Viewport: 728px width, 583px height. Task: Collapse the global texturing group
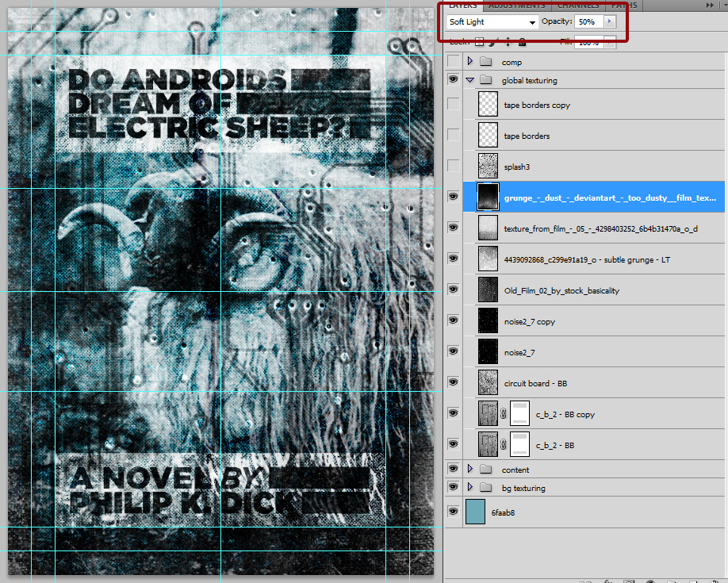[469, 80]
